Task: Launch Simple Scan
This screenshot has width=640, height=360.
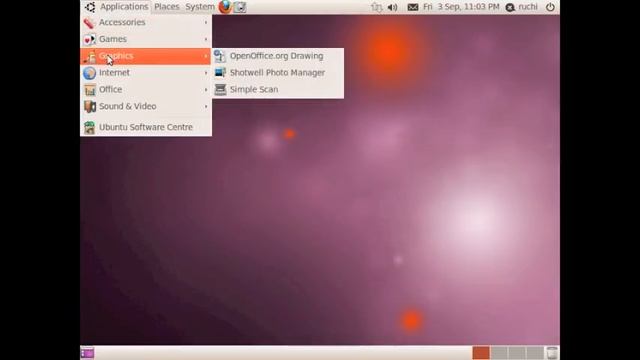Action: (x=278, y=89)
